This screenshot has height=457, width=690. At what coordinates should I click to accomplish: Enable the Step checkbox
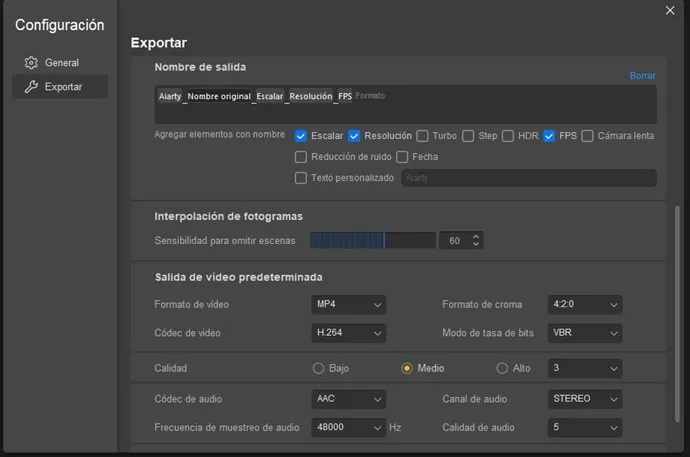(x=468, y=136)
